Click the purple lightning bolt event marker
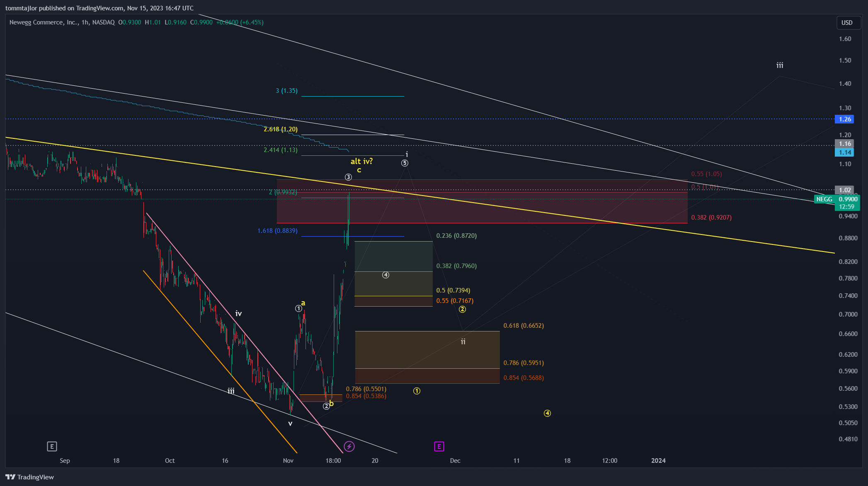The width and height of the screenshot is (868, 486). point(349,446)
